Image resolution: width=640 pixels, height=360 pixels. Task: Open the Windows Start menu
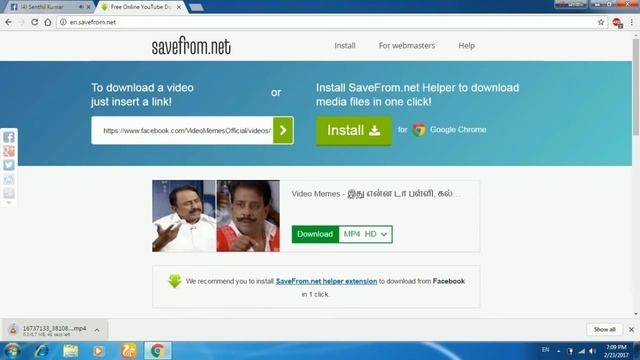click(x=11, y=351)
